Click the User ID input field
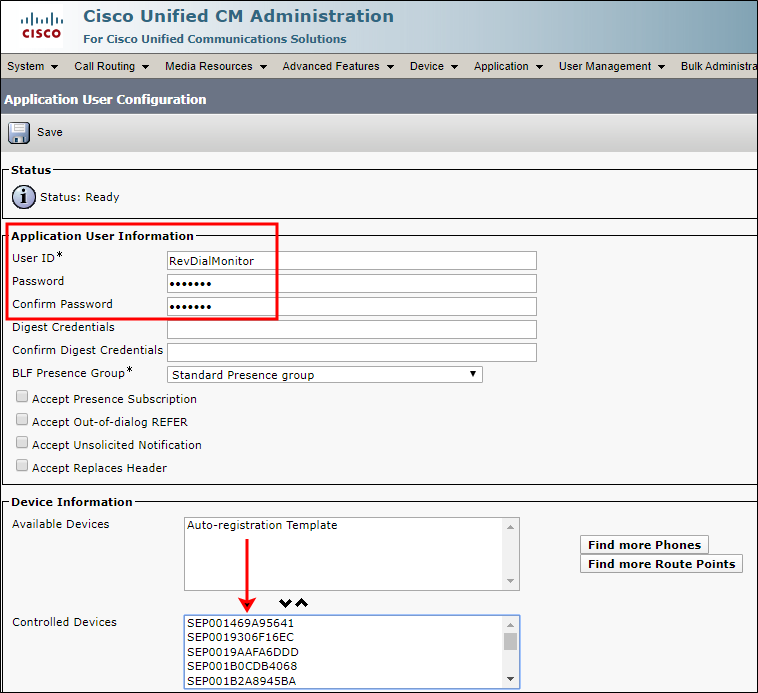The width and height of the screenshot is (758, 693). (351, 260)
